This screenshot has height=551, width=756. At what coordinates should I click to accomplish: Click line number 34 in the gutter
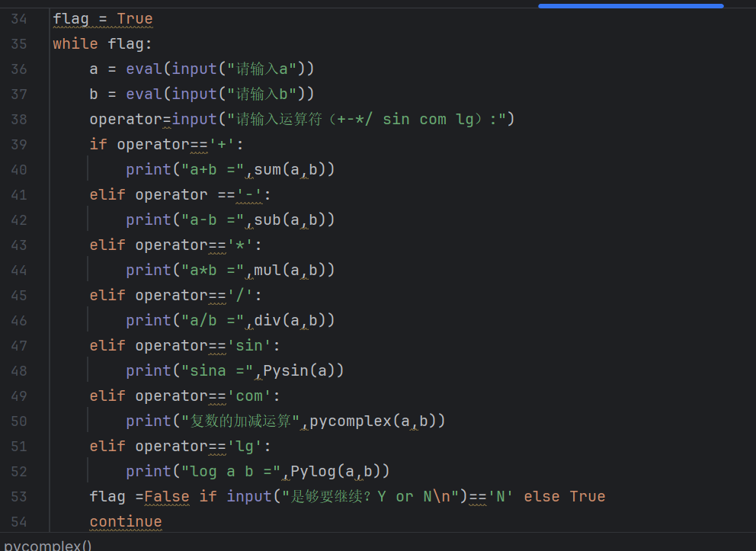click(19, 19)
